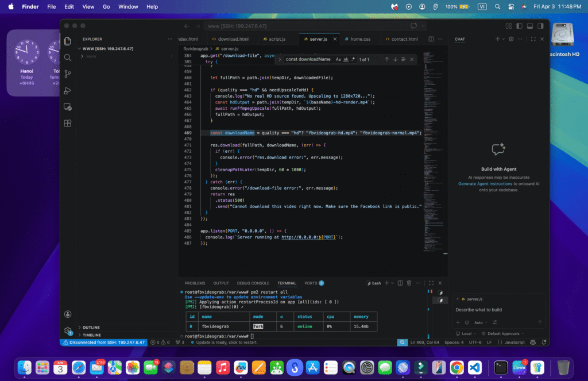
Task: Open the Source Control view
Action: (x=68, y=74)
